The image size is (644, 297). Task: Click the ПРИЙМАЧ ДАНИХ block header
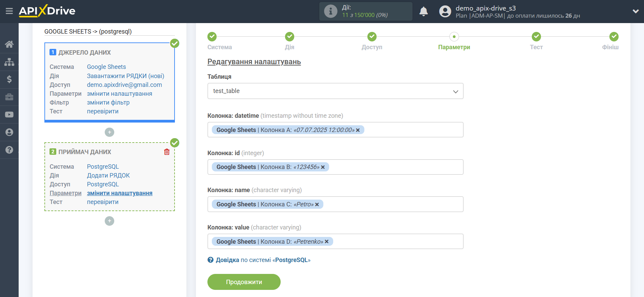[x=84, y=152]
